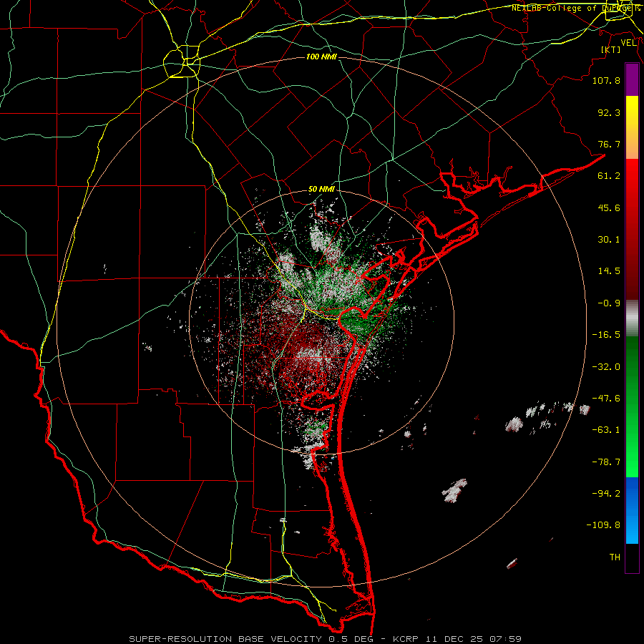Click the VEL legend title

(x=628, y=43)
